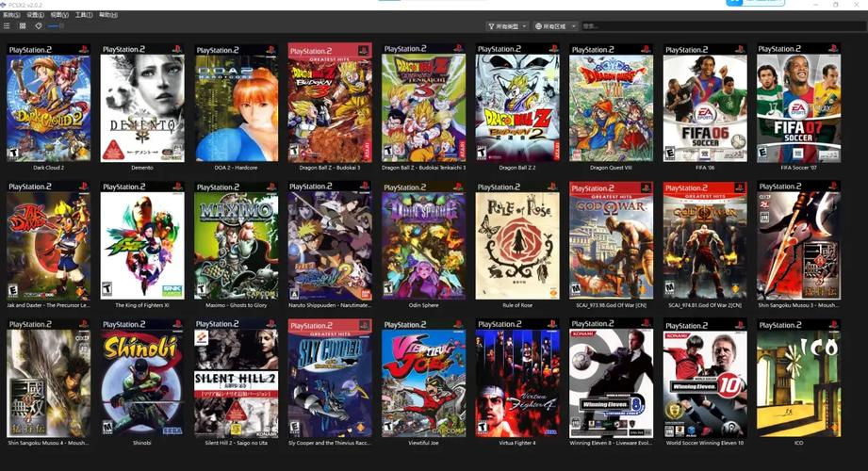This screenshot has height=471, width=868.
Task: Open the 设置 menu
Action: pos(35,15)
